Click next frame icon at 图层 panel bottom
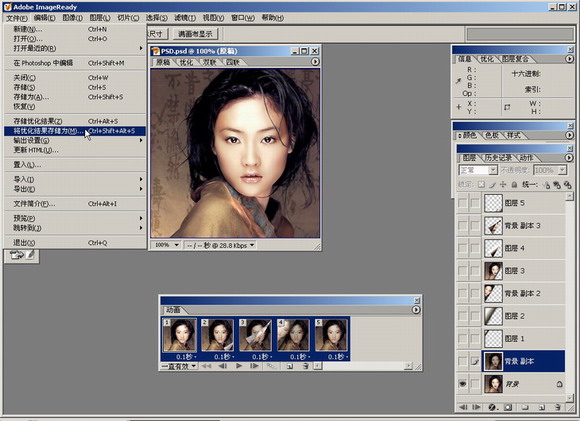 477,407
